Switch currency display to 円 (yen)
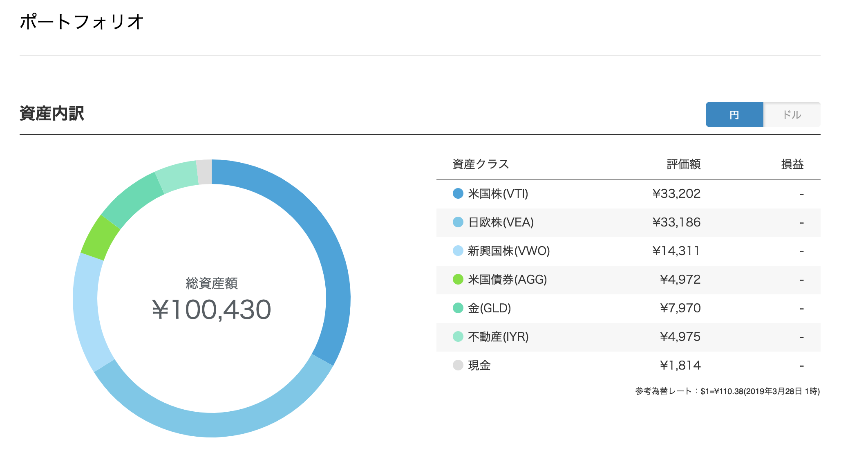This screenshot has height=453, width=868. [734, 114]
